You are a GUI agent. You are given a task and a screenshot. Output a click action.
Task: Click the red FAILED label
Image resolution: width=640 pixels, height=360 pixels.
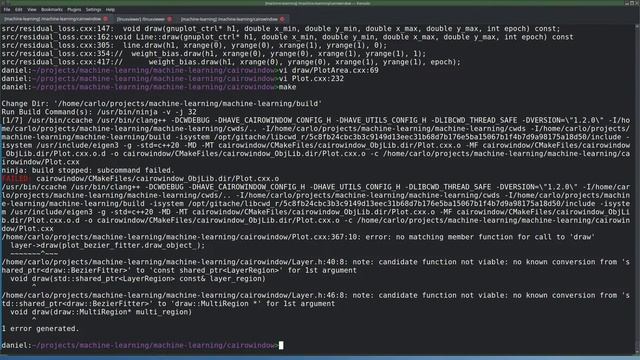click(15, 178)
